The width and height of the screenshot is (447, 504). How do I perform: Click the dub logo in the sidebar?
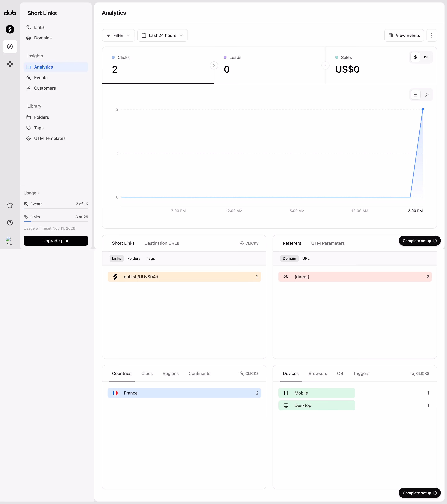point(10,13)
